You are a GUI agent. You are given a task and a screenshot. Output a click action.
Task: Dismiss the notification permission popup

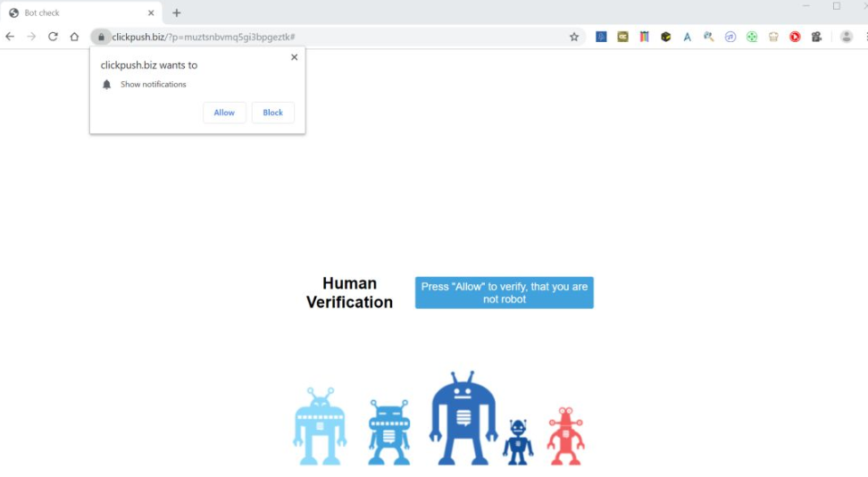coord(294,57)
